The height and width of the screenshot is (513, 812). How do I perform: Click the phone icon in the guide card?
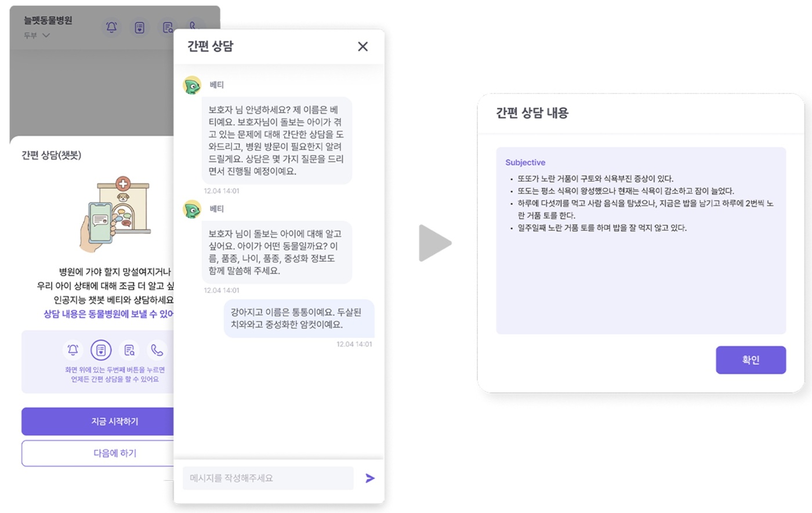pos(157,350)
